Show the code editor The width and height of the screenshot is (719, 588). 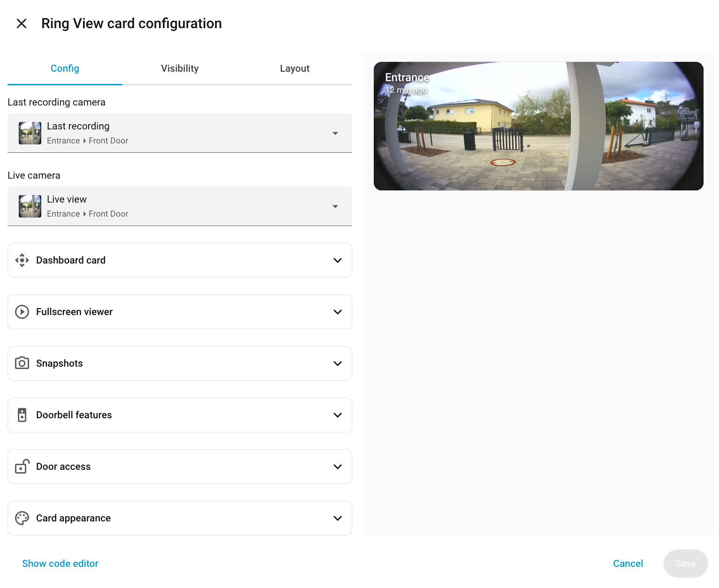point(60,564)
